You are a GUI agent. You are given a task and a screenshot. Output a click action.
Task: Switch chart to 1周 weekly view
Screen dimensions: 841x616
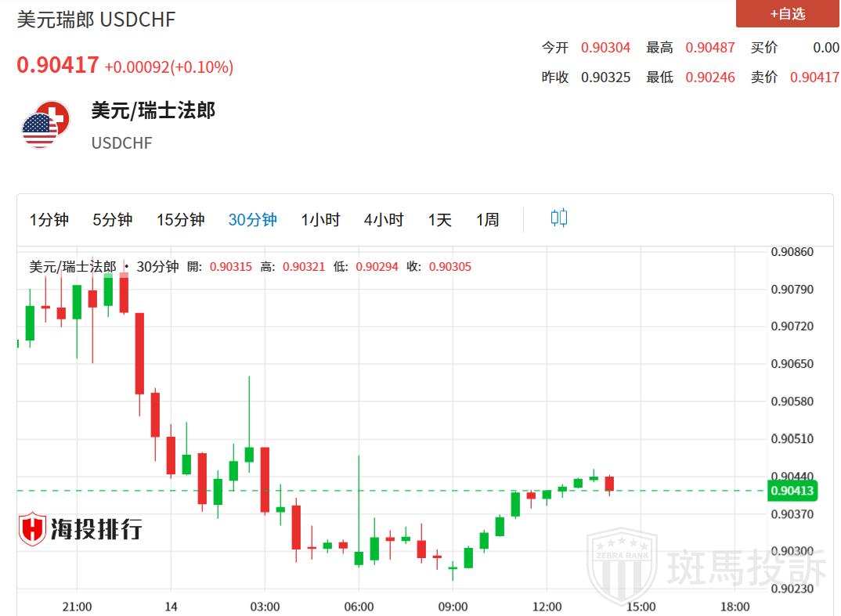(487, 220)
